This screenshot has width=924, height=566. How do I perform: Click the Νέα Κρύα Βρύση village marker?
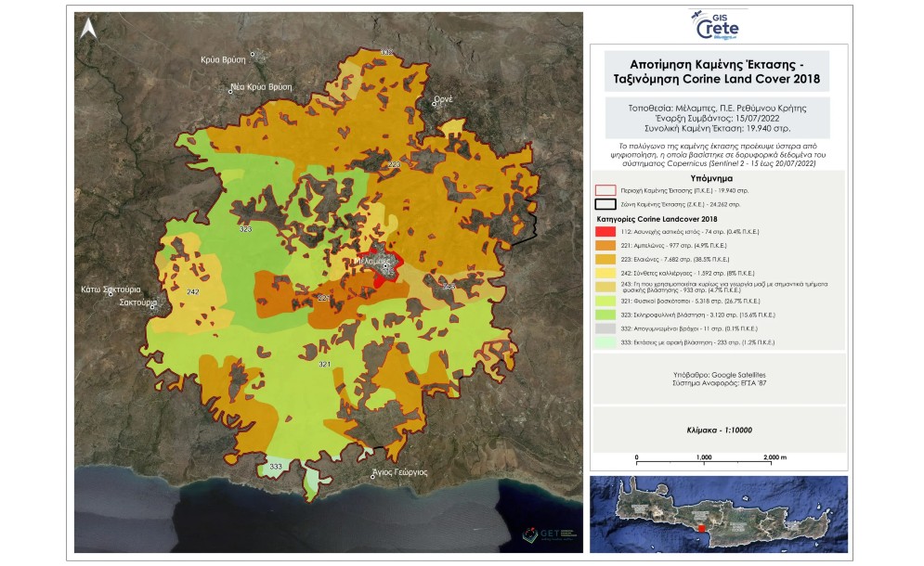(x=231, y=90)
